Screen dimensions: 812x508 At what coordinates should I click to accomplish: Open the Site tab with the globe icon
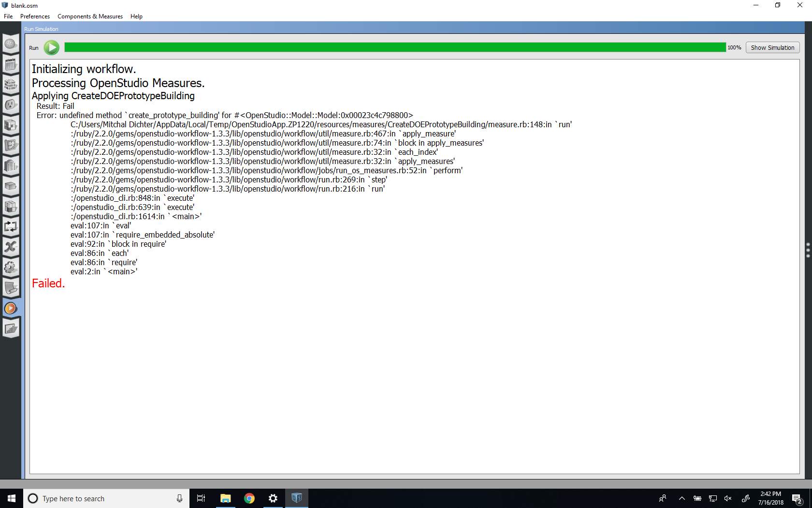tap(11, 44)
